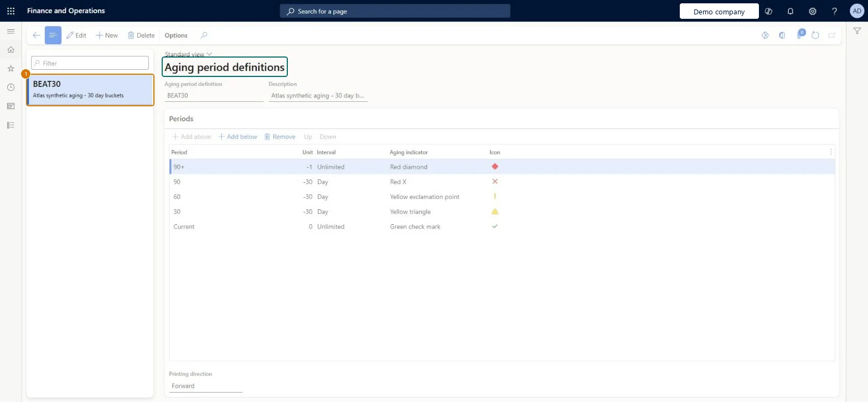Open the Home icon in left sidebar
Screen dimensions: 868x402
pyautogui.click(x=11, y=50)
